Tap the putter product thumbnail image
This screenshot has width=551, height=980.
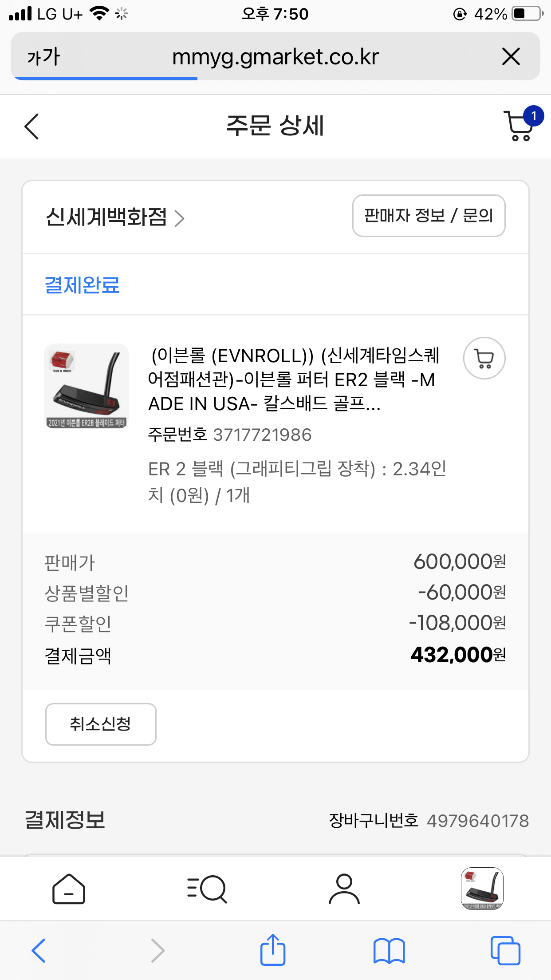[87, 386]
